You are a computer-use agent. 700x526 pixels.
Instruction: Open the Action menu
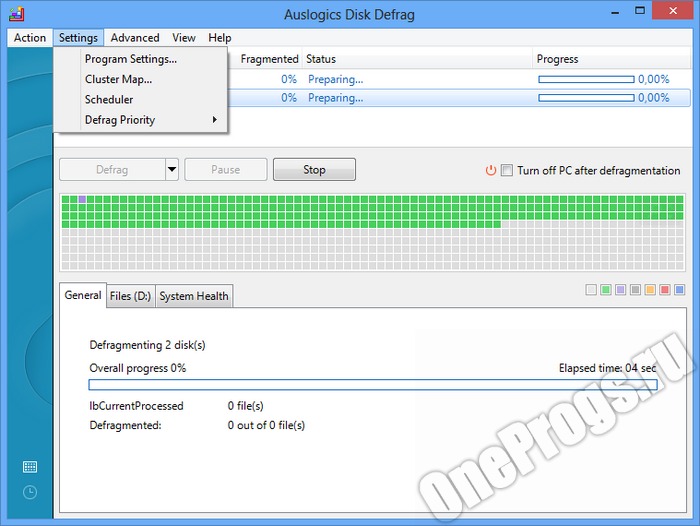pyautogui.click(x=30, y=38)
